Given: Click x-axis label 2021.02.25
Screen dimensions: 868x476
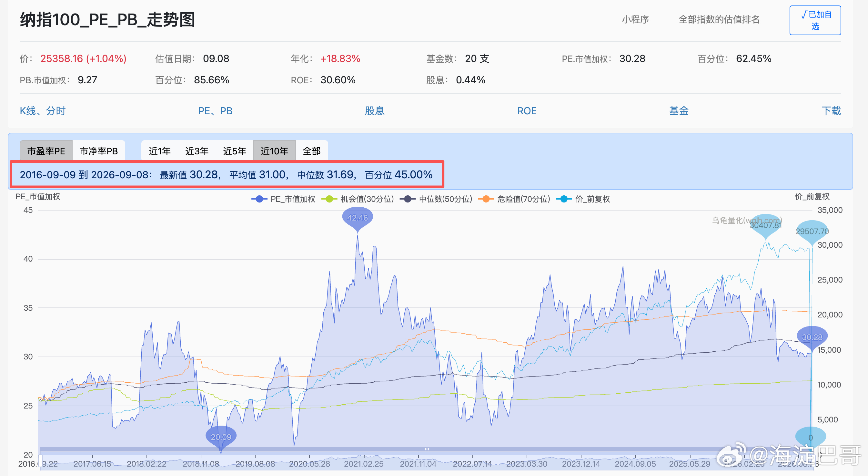Looking at the screenshot, I should pos(364,464).
